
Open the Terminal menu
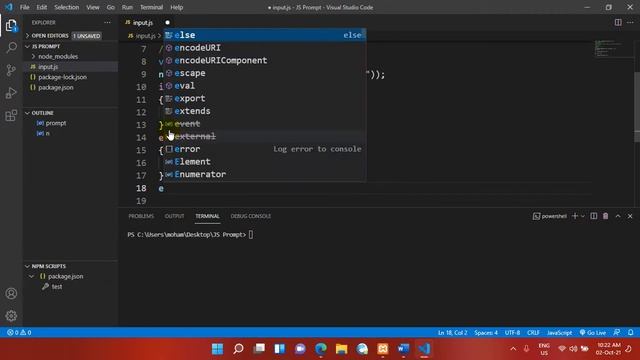151,7
